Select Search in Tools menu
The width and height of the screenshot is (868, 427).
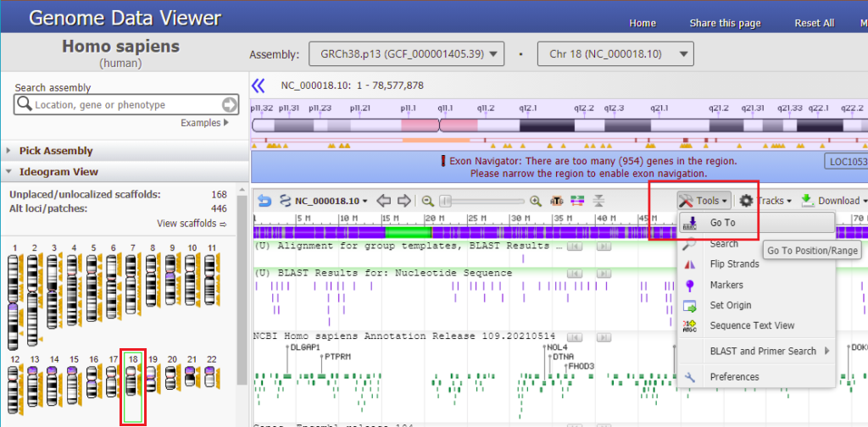click(x=756, y=243)
